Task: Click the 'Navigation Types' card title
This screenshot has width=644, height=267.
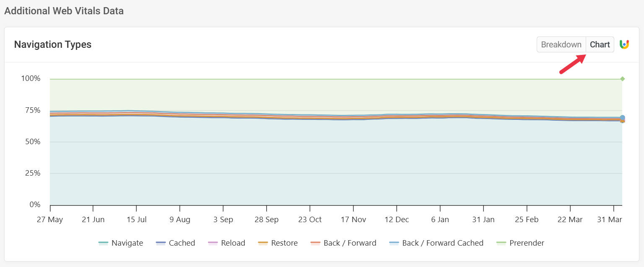Action: [53, 44]
